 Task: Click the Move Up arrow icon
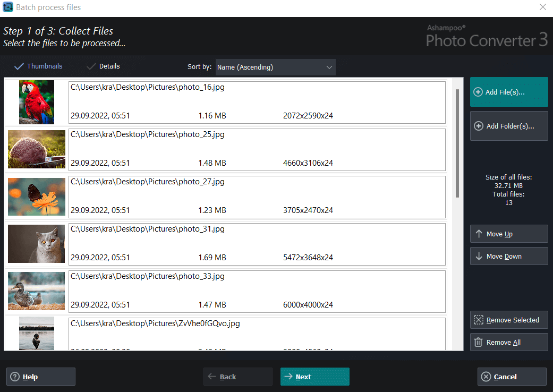[x=480, y=234]
